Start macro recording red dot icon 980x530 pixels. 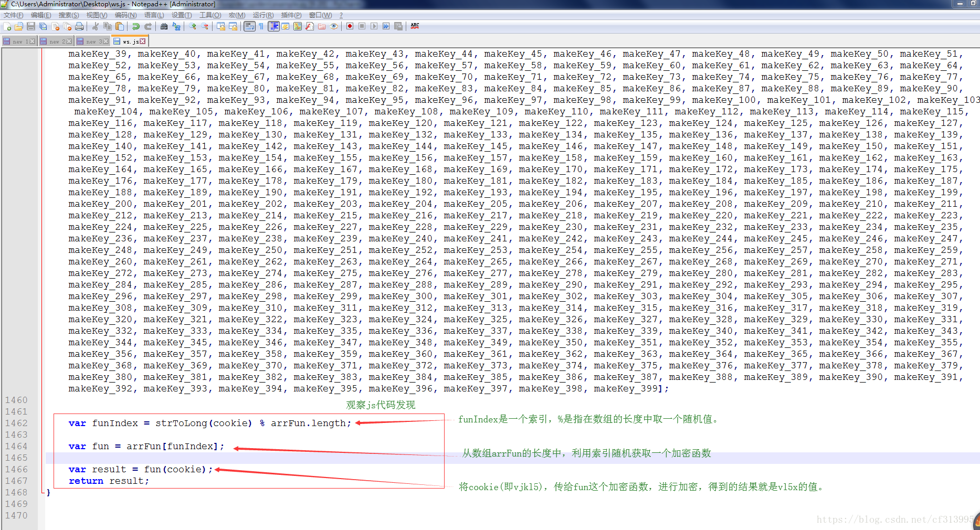click(350, 26)
